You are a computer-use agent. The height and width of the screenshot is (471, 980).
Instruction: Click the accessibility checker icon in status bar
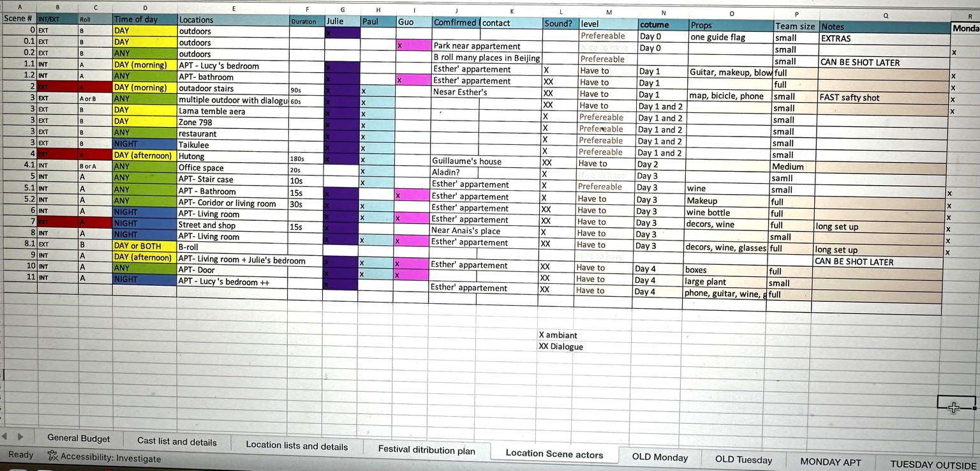[x=52, y=456]
